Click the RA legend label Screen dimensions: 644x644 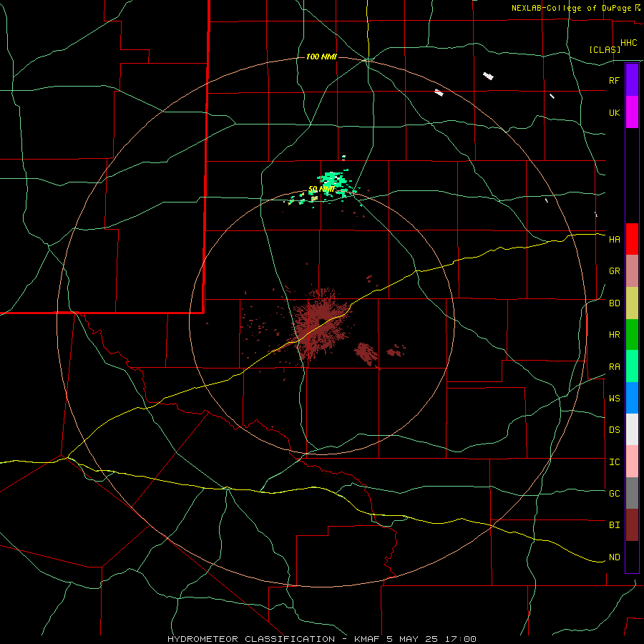(x=614, y=367)
